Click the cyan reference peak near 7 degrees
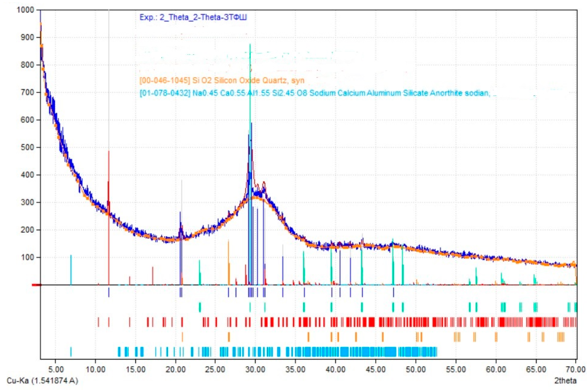Screen dimensions: 588x392 click(x=71, y=270)
